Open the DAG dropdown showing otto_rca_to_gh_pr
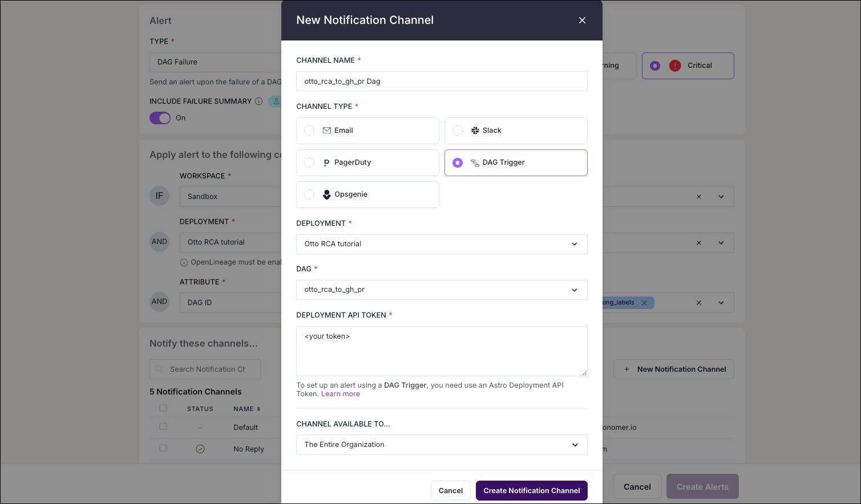 tap(442, 290)
